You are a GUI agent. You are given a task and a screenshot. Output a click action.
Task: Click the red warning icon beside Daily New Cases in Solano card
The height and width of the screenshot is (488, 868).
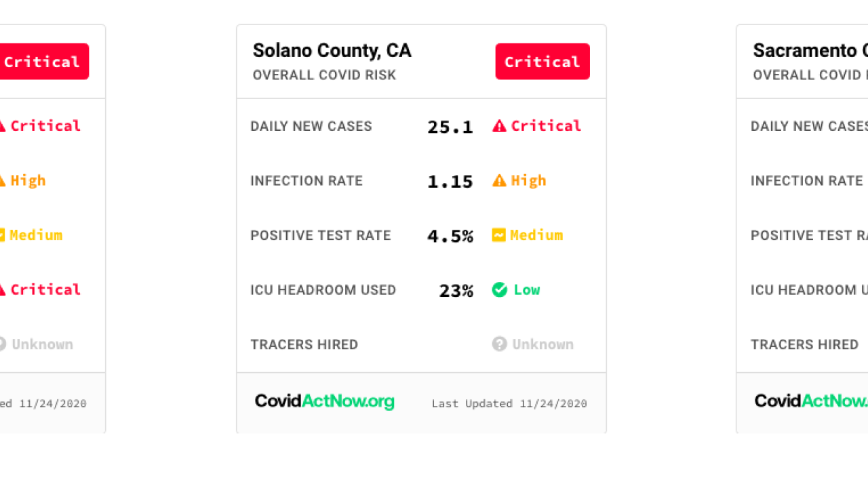coord(499,126)
